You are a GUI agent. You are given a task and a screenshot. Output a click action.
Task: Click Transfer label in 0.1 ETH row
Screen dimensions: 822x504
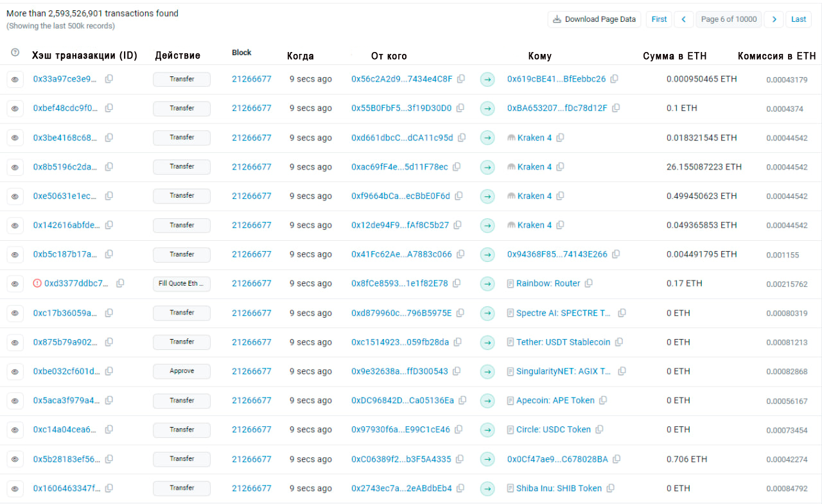pyautogui.click(x=182, y=109)
